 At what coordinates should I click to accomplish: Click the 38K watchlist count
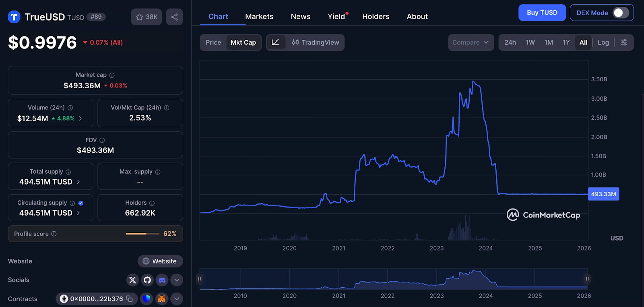click(x=152, y=17)
